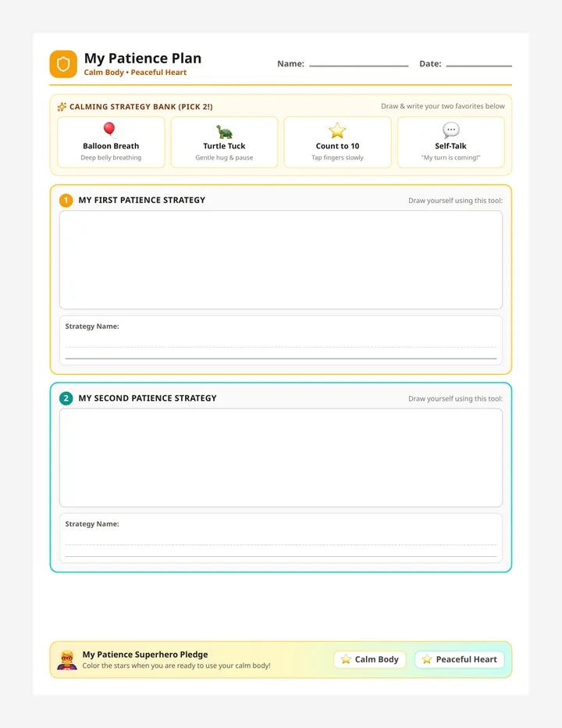Click the superhero emoji icon
The width and height of the screenshot is (562, 728).
(67, 660)
